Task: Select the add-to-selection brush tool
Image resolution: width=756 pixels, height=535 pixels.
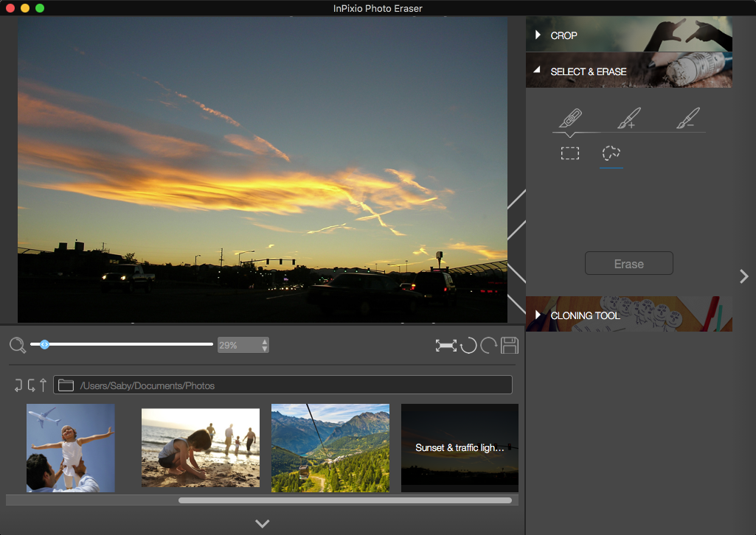Action: (629, 118)
